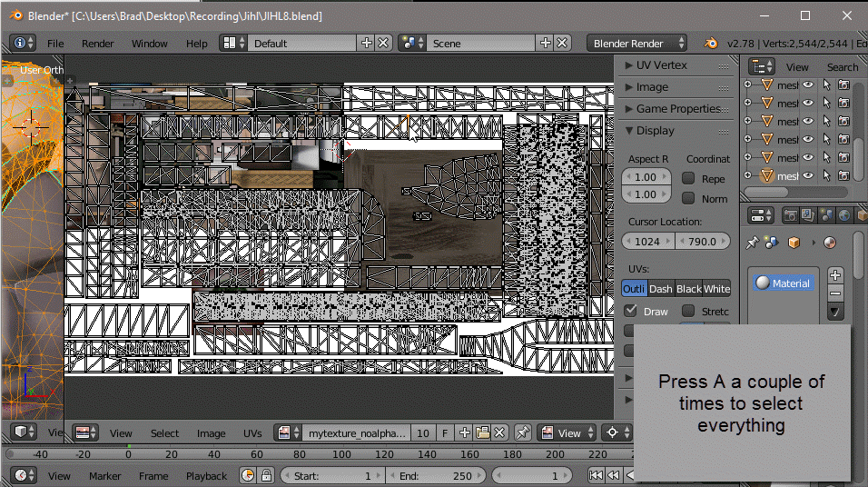Image resolution: width=868 pixels, height=487 pixels.
Task: Click the timeline lock icon
Action: [x=266, y=475]
